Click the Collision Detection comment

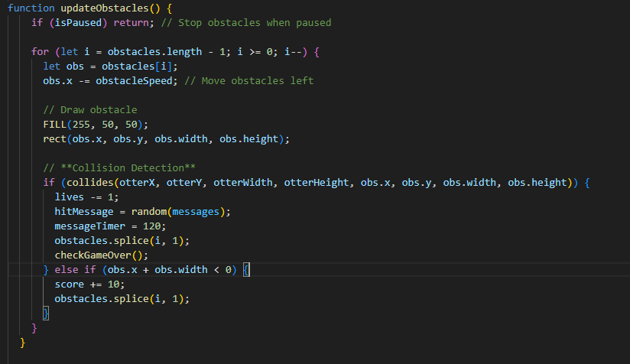124,167
